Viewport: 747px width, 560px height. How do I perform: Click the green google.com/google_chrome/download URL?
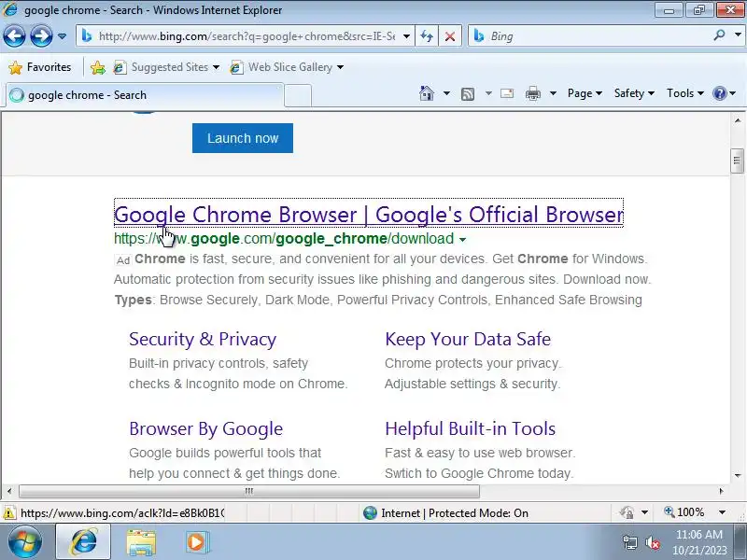pos(284,239)
